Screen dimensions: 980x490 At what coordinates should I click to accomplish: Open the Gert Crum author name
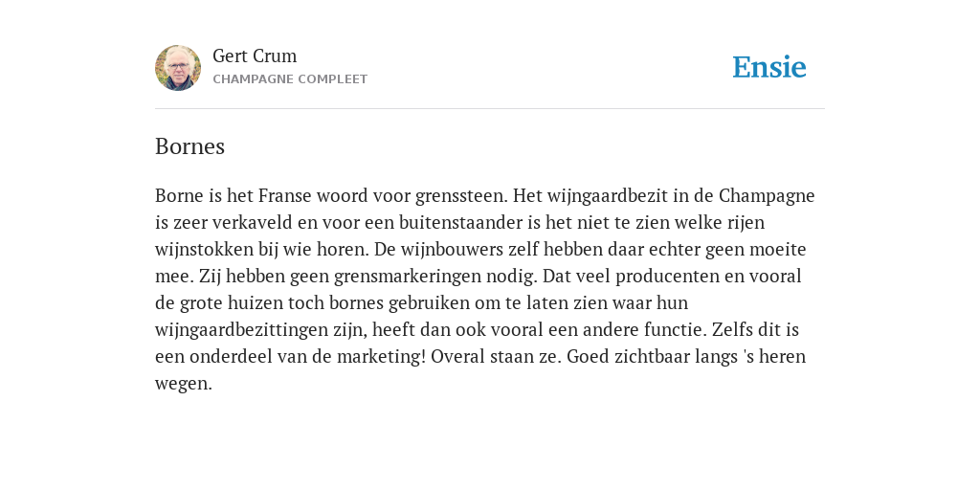[x=255, y=56]
